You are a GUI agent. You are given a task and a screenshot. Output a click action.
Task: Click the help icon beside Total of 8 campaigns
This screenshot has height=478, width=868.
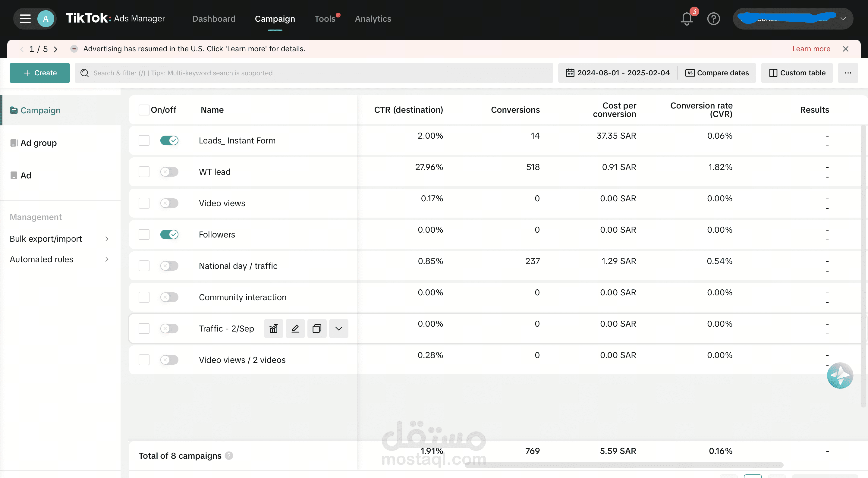pos(229,455)
